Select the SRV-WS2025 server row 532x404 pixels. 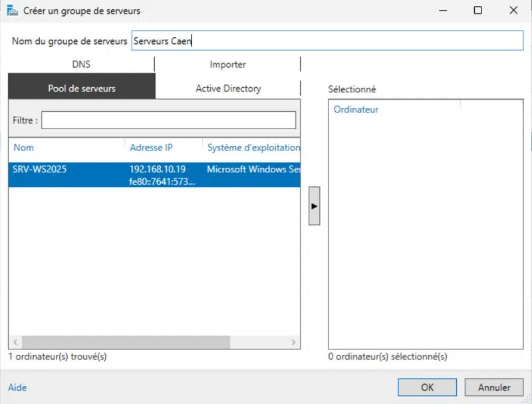click(x=66, y=175)
